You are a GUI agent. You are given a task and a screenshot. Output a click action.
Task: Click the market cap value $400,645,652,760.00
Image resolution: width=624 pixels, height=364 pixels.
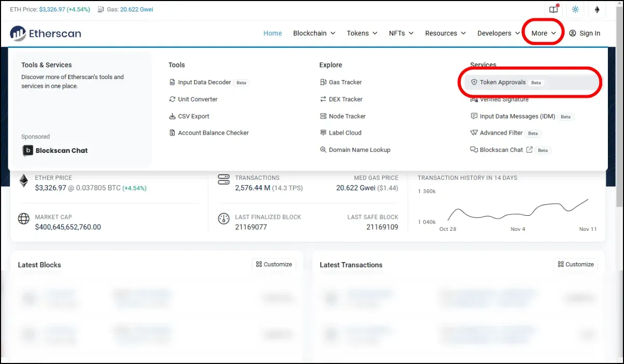point(68,227)
